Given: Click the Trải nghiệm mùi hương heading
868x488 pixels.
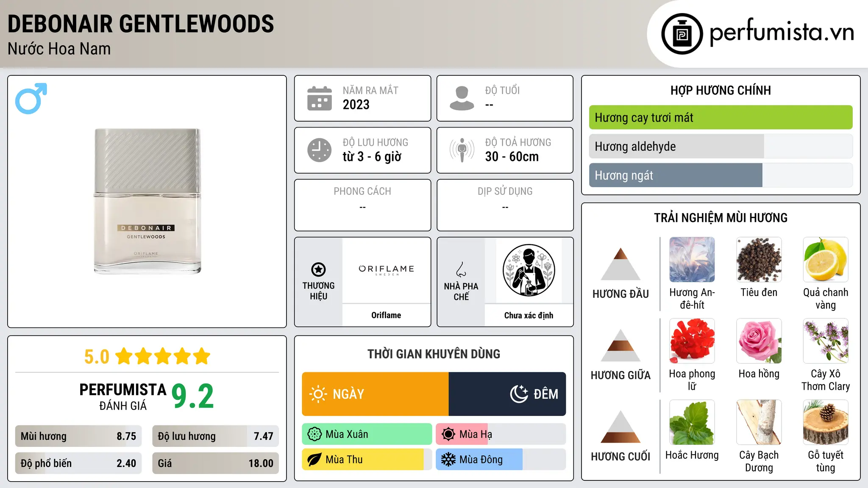Looking at the screenshot, I should coord(721,218).
